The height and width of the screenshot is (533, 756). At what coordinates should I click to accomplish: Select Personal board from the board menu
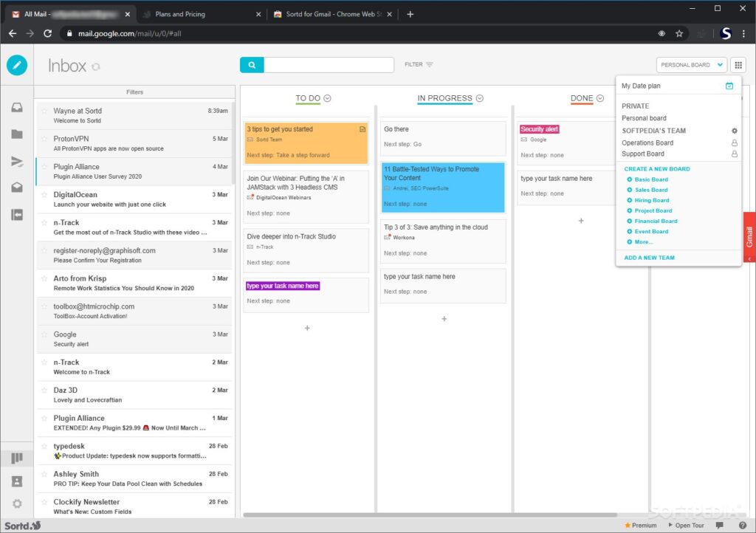[644, 118]
